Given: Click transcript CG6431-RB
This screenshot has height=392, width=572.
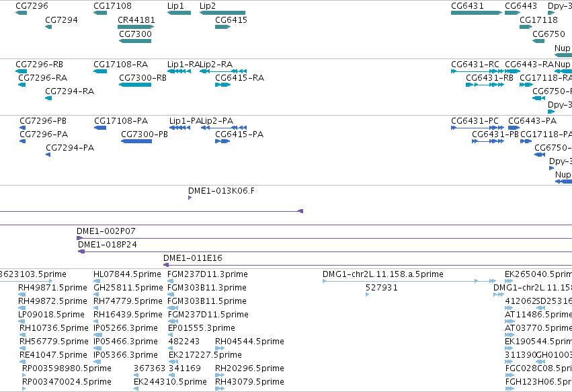Looking at the screenshot, I should pos(485,85).
